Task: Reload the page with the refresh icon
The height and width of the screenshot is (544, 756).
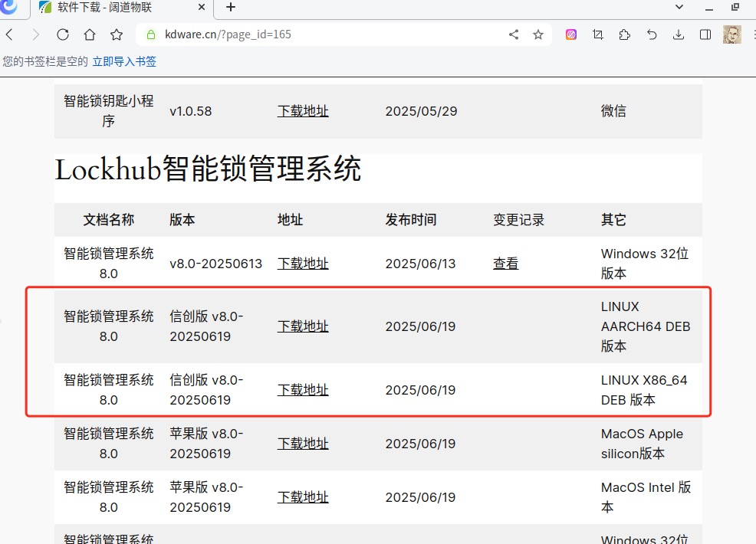Action: point(63,34)
